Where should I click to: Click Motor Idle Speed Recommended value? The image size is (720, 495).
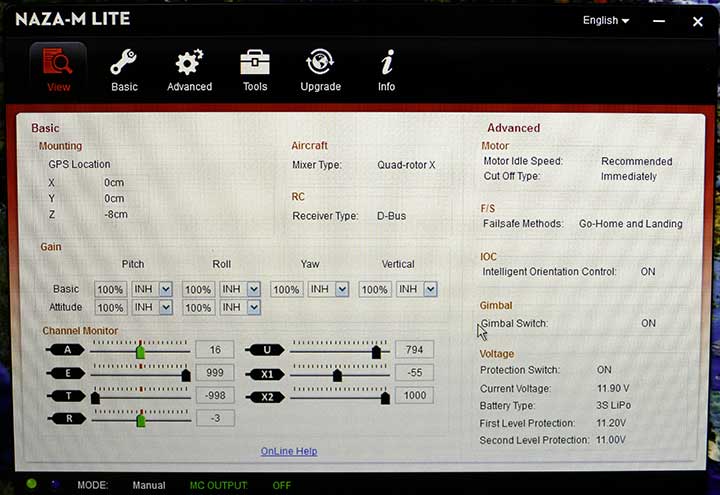click(636, 162)
